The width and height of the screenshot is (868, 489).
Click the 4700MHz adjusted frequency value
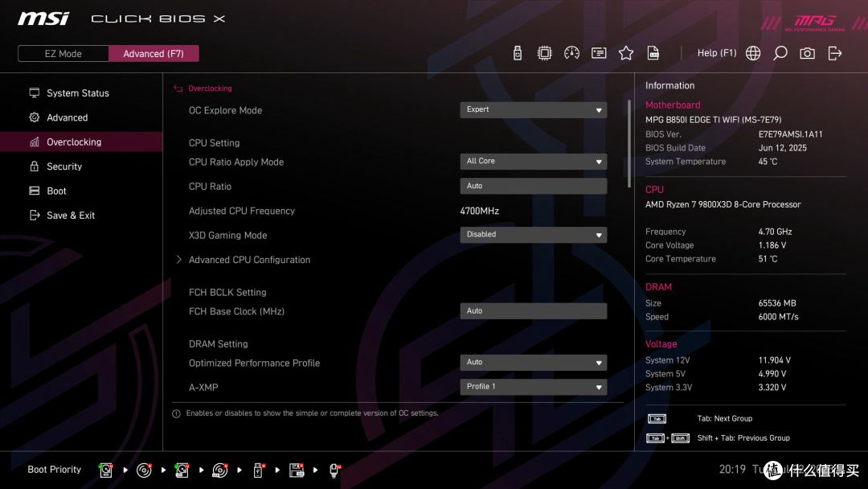[x=479, y=211]
